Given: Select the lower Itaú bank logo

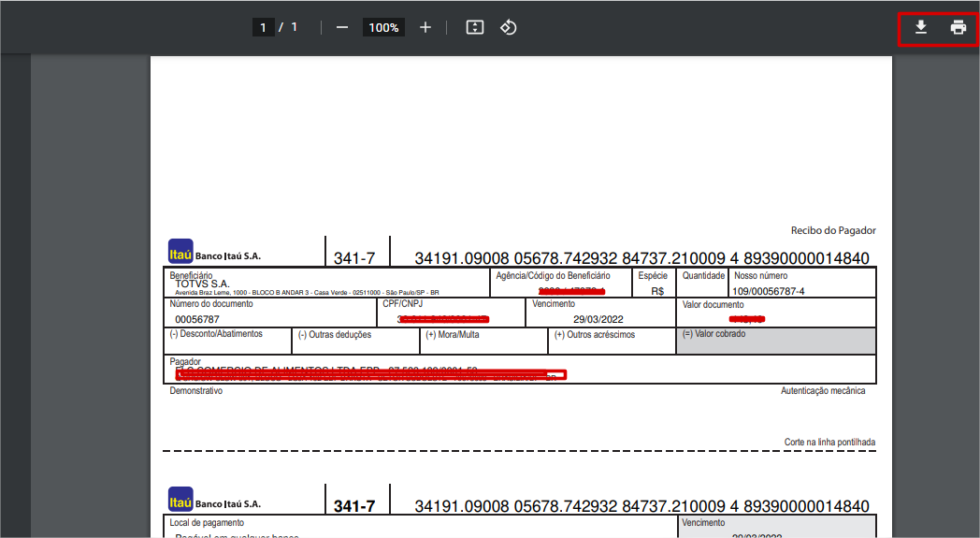Looking at the screenshot, I should point(180,500).
